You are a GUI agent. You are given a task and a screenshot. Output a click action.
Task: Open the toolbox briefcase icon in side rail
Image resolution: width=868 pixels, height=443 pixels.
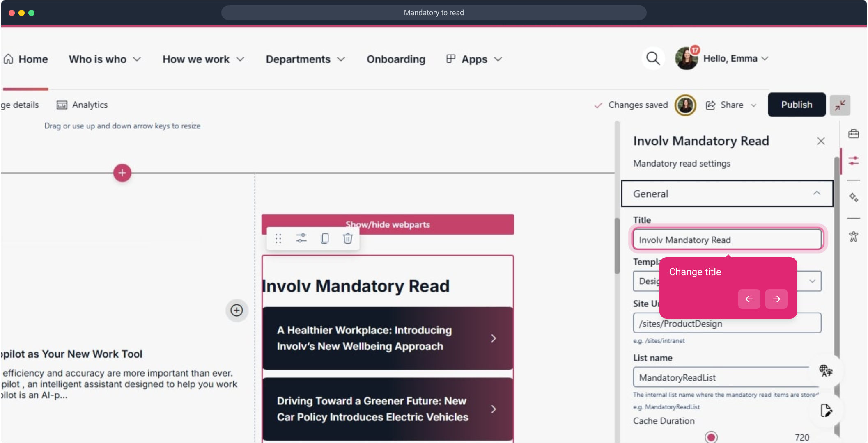pyautogui.click(x=853, y=134)
